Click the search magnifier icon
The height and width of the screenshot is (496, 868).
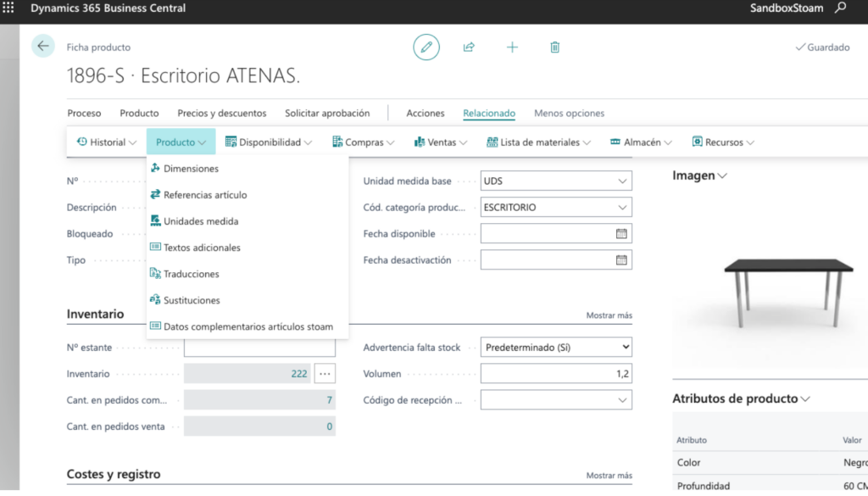840,8
